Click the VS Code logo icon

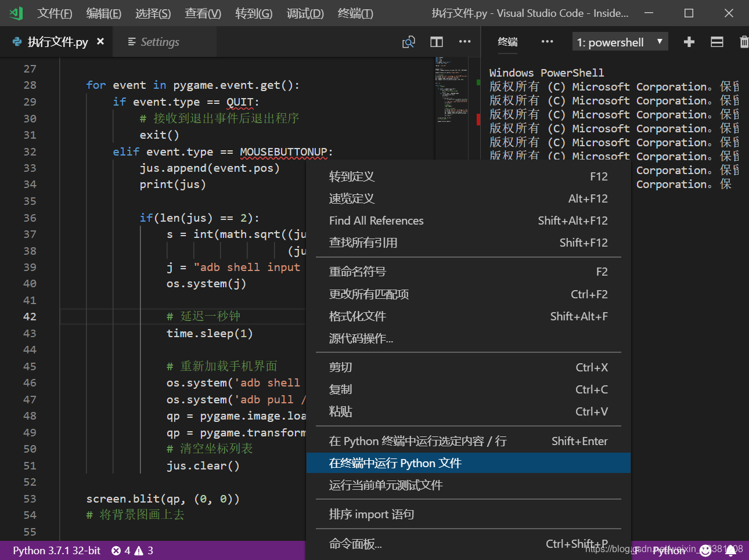[x=16, y=13]
